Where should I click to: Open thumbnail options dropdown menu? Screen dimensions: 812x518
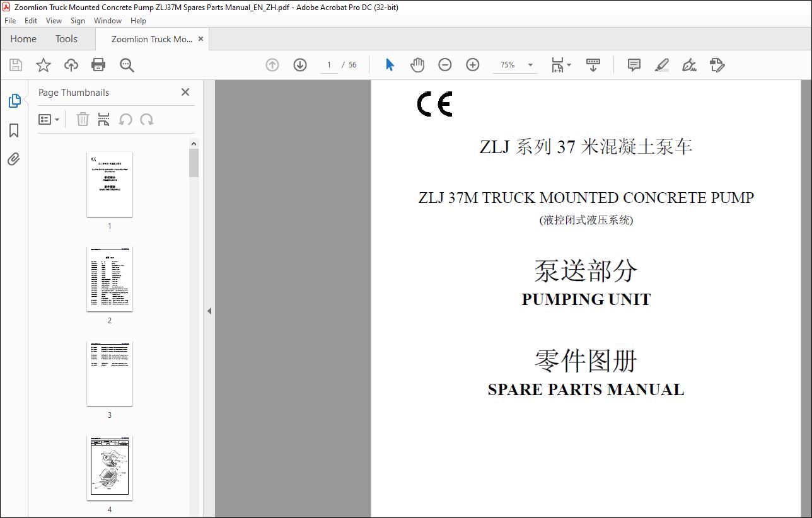[49, 119]
